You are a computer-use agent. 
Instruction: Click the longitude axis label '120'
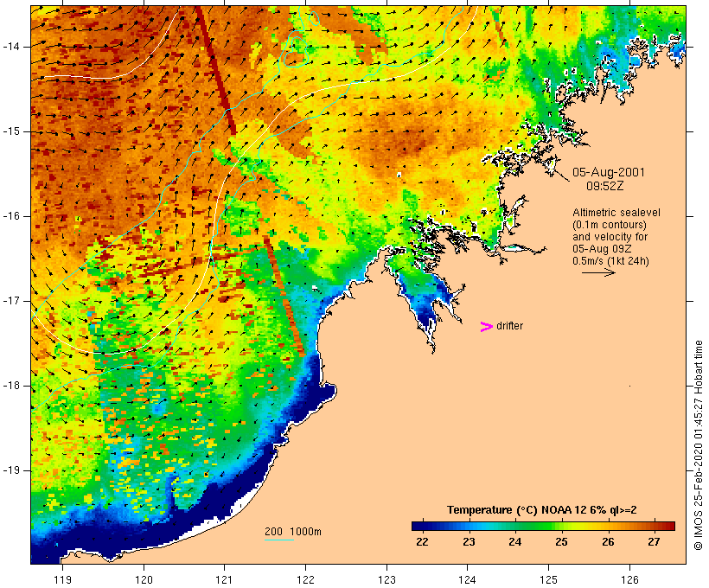pyautogui.click(x=144, y=579)
